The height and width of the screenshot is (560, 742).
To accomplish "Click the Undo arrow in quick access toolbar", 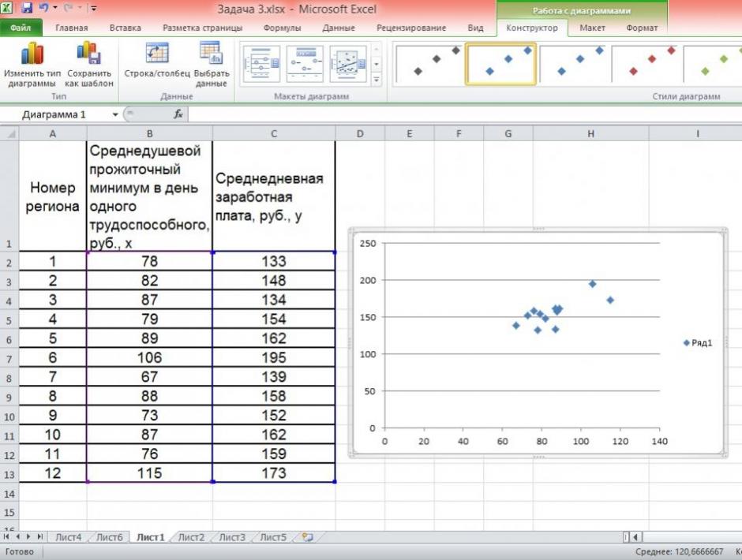I will [44, 9].
